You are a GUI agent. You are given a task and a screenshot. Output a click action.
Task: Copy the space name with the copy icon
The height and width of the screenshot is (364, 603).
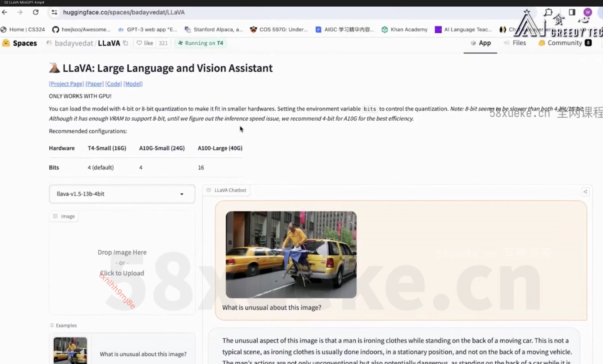click(126, 43)
